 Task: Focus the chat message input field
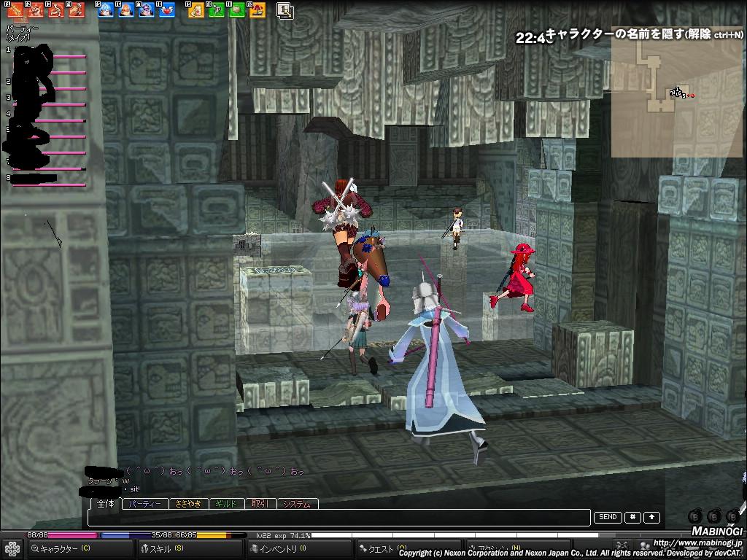point(339,518)
